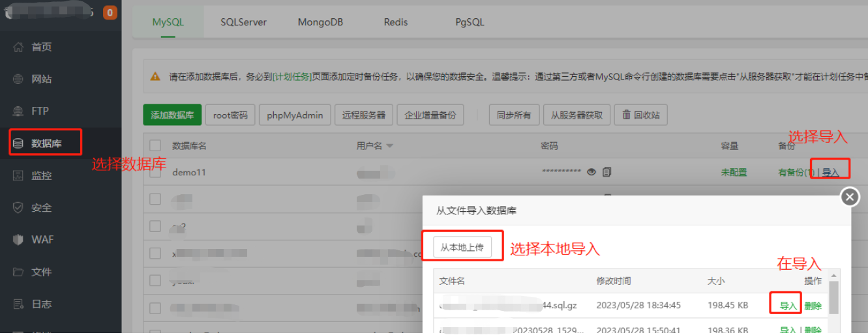Click the timestamp 2023/05/28 18:34:45

[x=638, y=305]
